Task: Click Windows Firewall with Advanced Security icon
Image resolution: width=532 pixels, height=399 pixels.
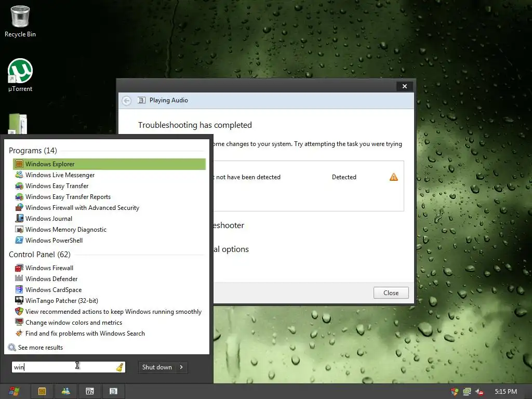Action: 19,208
